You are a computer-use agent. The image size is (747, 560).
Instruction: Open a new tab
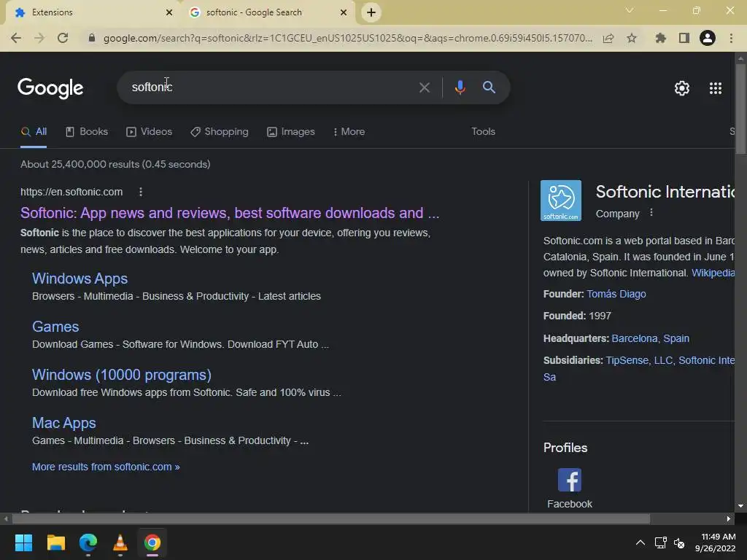371,12
